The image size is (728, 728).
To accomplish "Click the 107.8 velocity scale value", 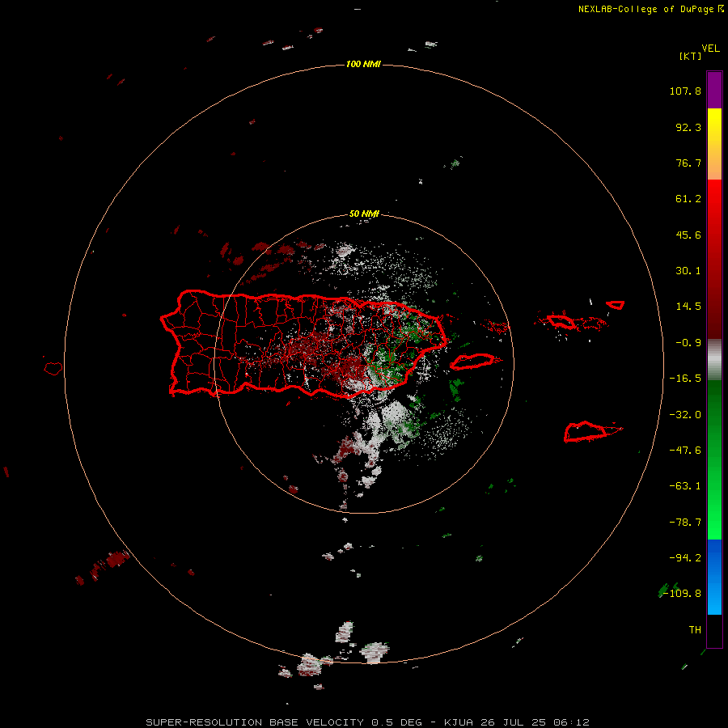I will click(685, 91).
